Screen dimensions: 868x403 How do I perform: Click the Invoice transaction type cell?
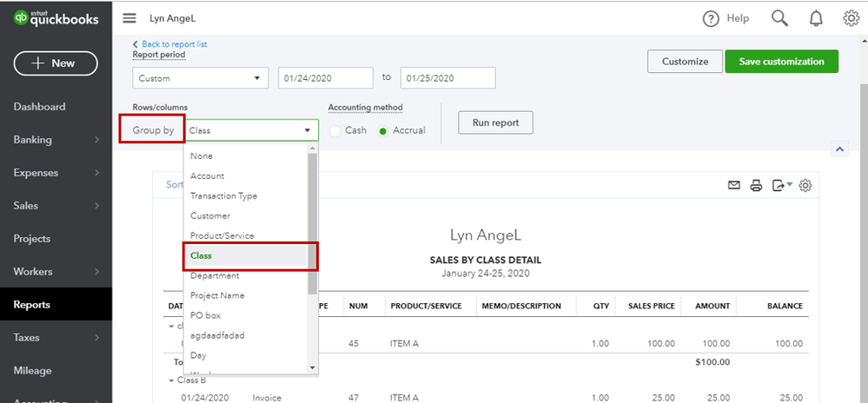[267, 398]
